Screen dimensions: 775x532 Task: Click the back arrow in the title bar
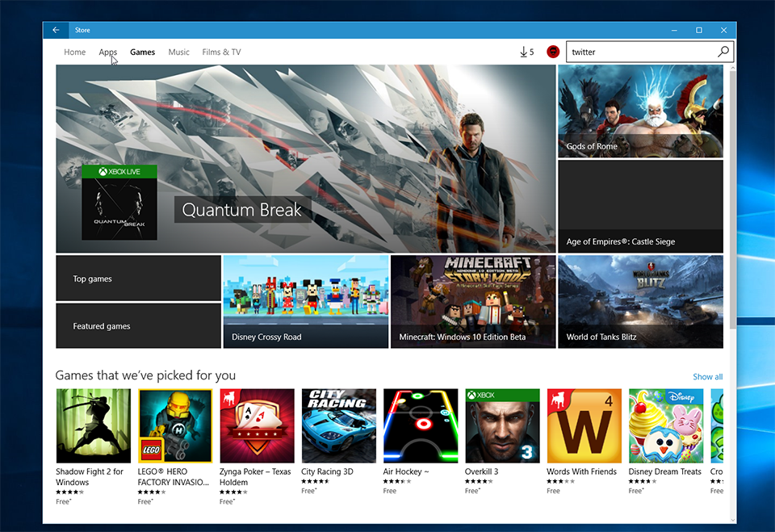pos(55,30)
